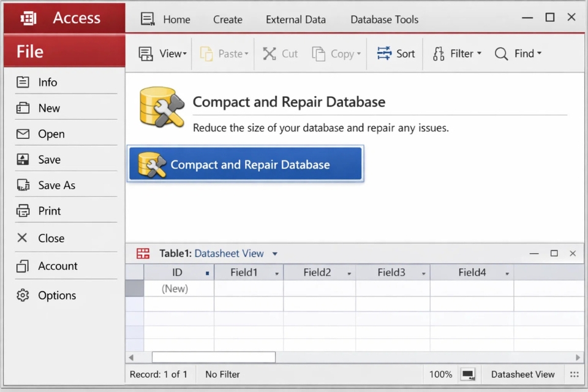Open Options gear in File menu
588x392 pixels.
tap(23, 295)
